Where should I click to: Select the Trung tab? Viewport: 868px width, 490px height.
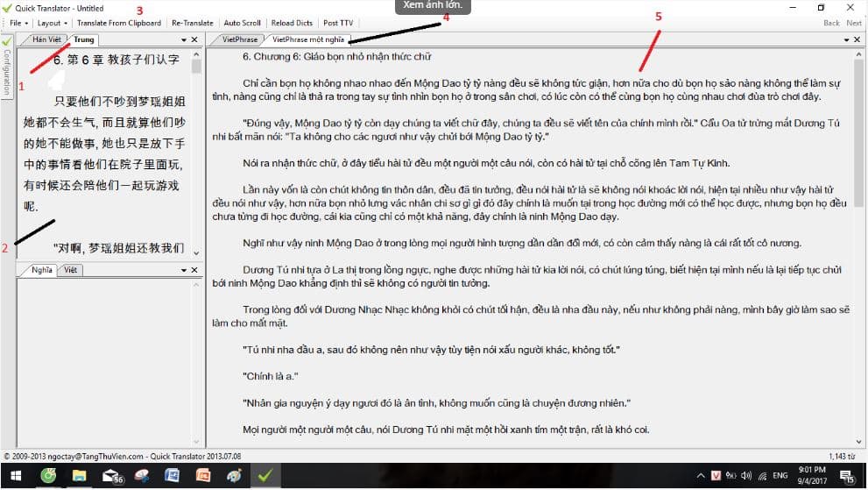tap(83, 39)
